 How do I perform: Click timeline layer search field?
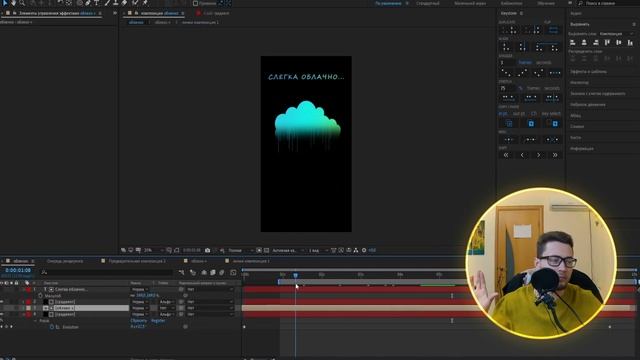107,272
